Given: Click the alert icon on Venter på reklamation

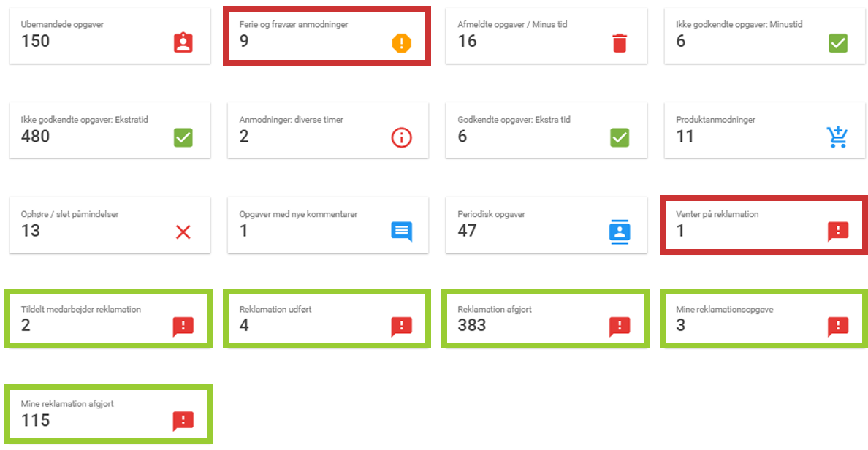Looking at the screenshot, I should coord(837,232).
